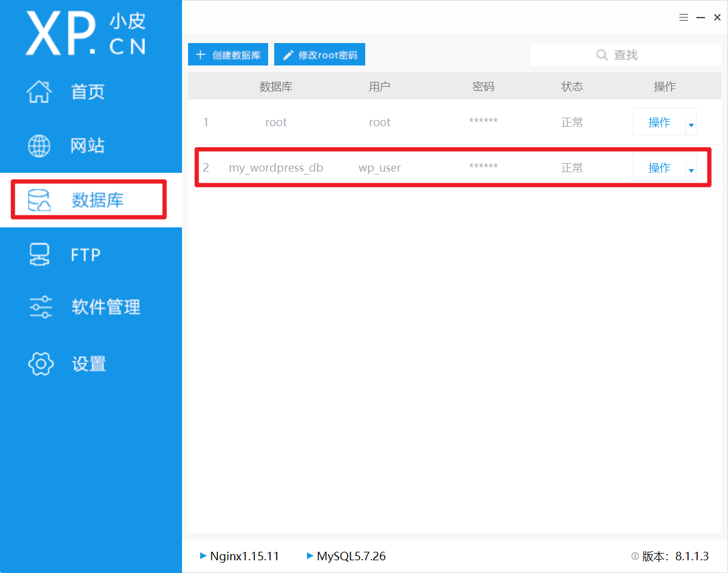Image resolution: width=728 pixels, height=573 pixels.
Task: Toggle MySQL5.7.26 service play arrow
Action: coord(310,555)
